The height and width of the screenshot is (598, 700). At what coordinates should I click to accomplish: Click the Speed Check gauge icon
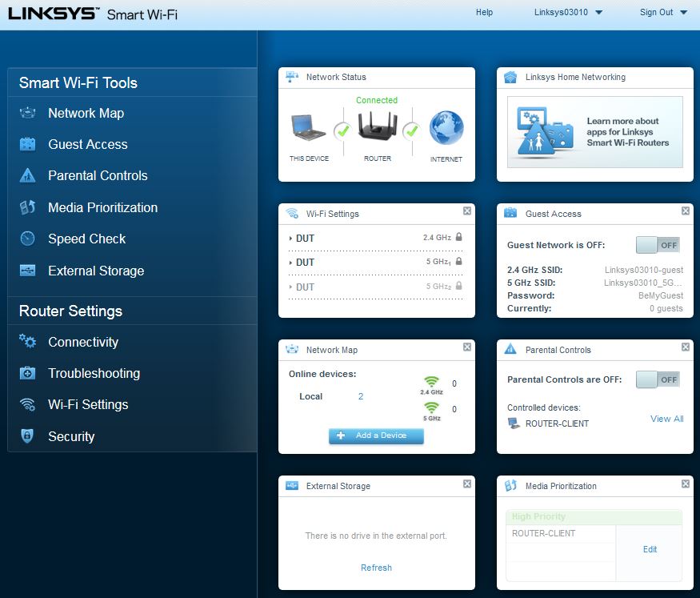pyautogui.click(x=28, y=239)
